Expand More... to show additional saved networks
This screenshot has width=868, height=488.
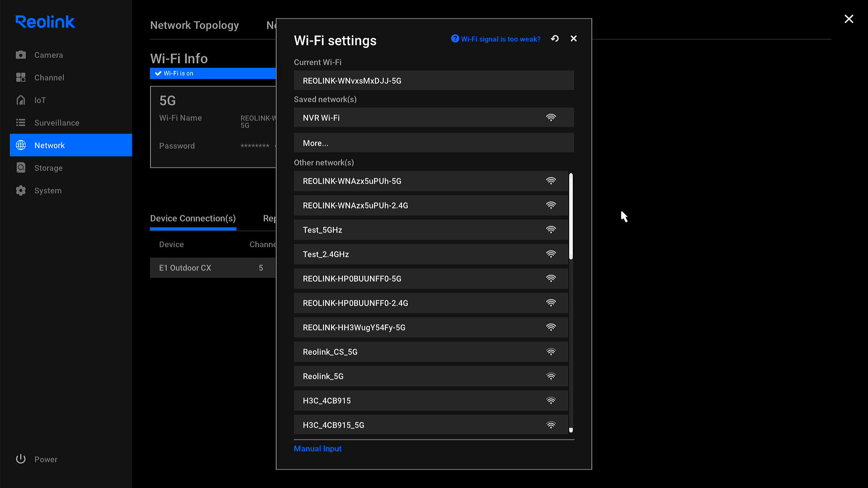click(x=434, y=142)
